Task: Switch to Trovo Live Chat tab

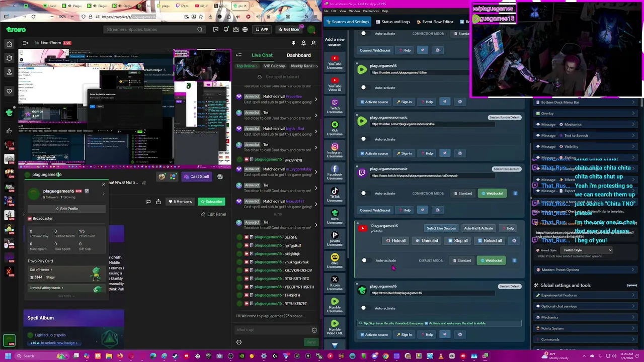Action: 262,55
